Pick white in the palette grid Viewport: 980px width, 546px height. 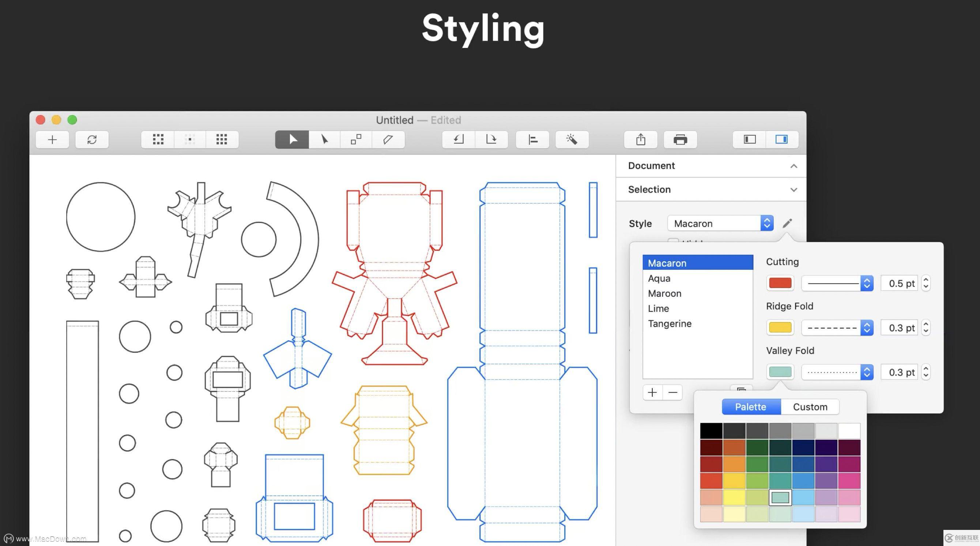pos(849,431)
